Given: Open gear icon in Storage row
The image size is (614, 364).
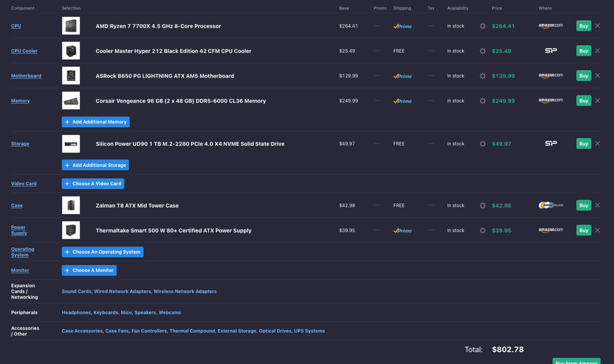Looking at the screenshot, I should tap(483, 144).
